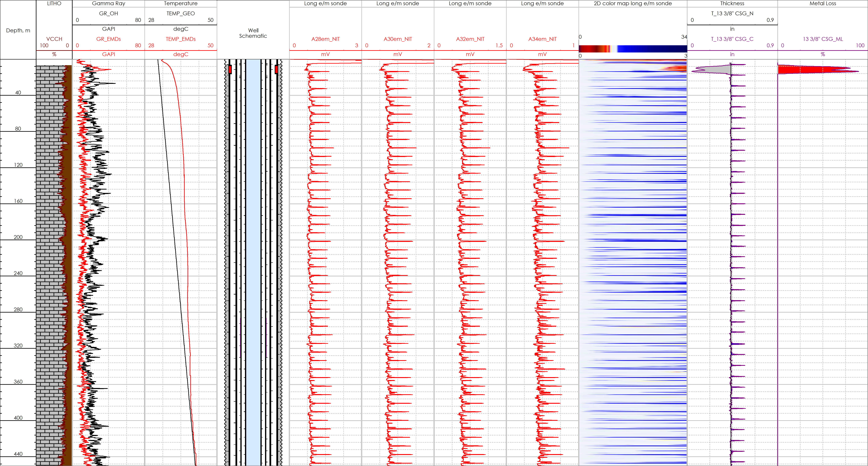Select the color scale bar of 2D map
Image resolution: width=868 pixels, height=466 pixels.
[x=633, y=49]
